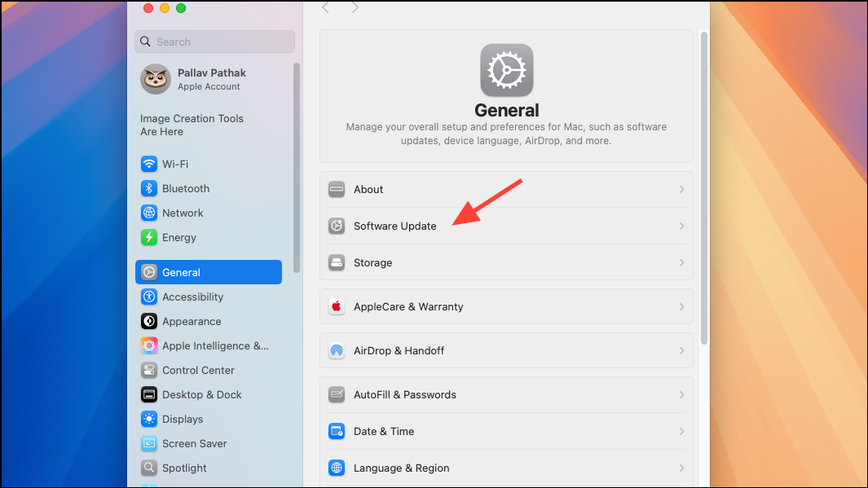This screenshot has width=868, height=488.
Task: Select the Appearance sidebar icon
Action: point(149,321)
